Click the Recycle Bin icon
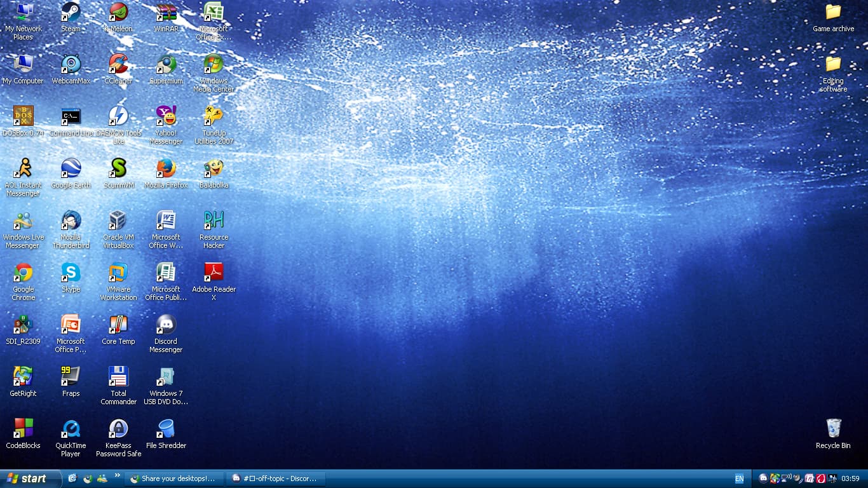Image resolution: width=868 pixels, height=488 pixels. click(x=833, y=428)
